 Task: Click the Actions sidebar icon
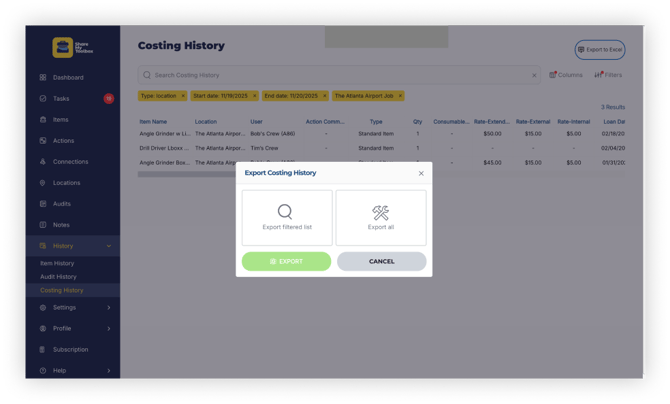click(x=43, y=141)
